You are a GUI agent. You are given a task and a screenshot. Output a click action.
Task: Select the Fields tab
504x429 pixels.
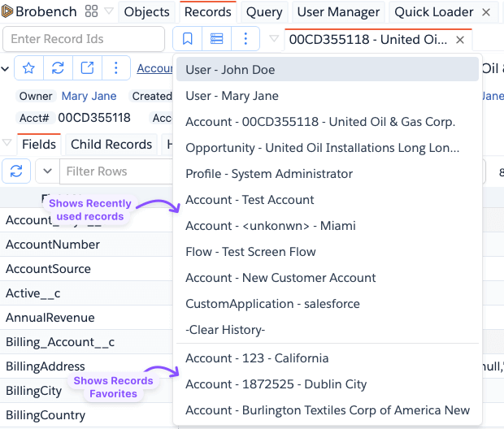point(39,145)
